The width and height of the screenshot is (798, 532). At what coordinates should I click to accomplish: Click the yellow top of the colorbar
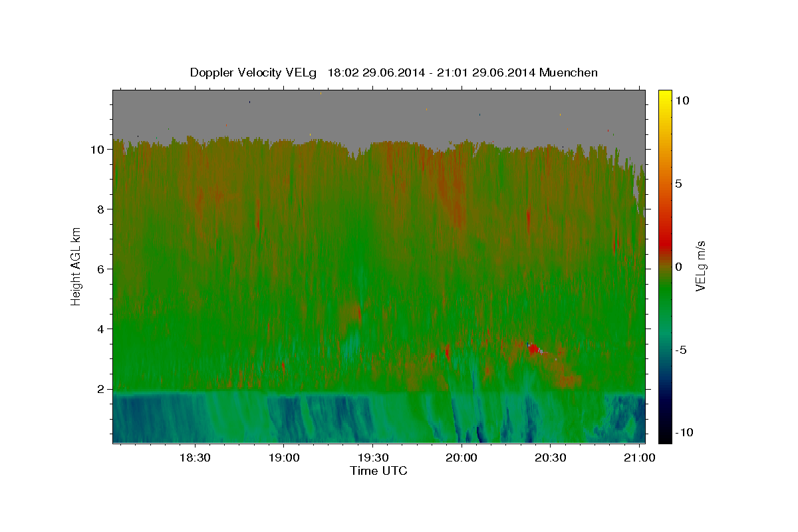pyautogui.click(x=664, y=96)
